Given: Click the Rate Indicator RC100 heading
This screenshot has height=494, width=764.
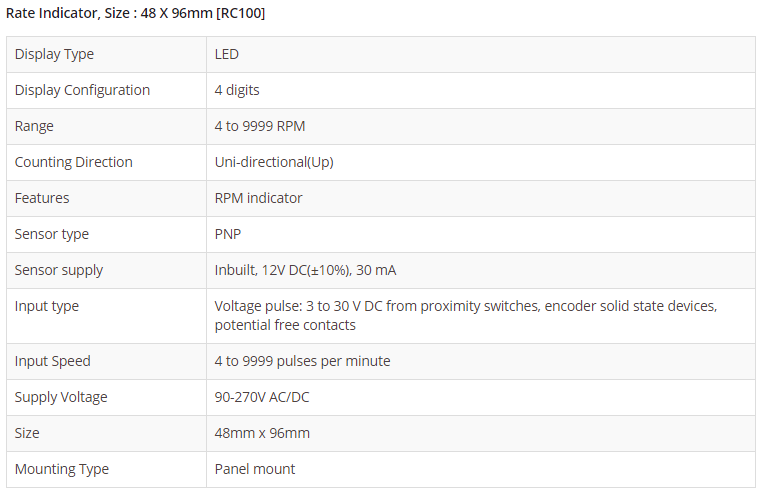Looking at the screenshot, I should [x=136, y=14].
